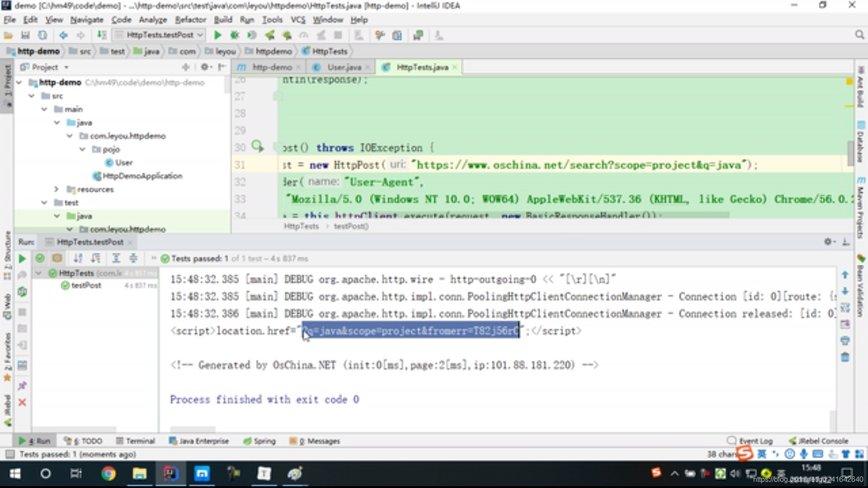
Task: Open the Search Everywhere magnifier icon
Action: pos(859,35)
